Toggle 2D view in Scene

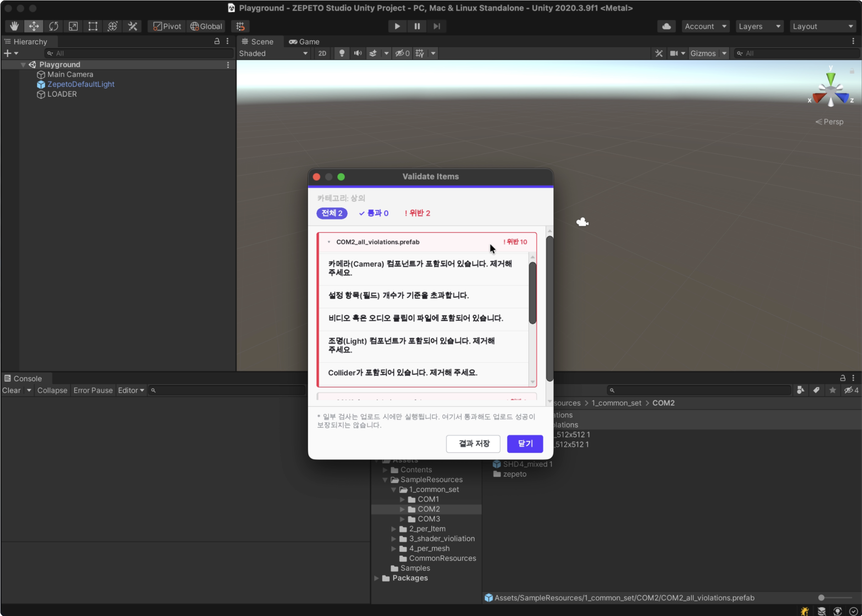coord(322,54)
